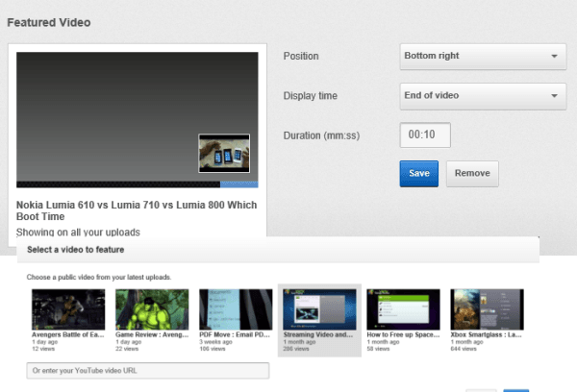577x392 pixels.
Task: Click the blue segment of preview progress bar
Action: coord(239,184)
